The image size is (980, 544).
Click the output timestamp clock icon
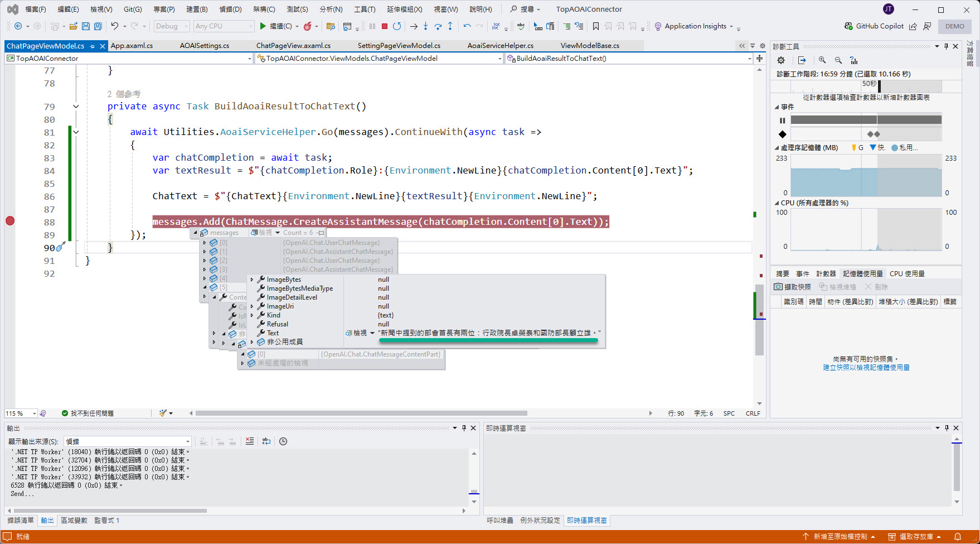[x=283, y=441]
